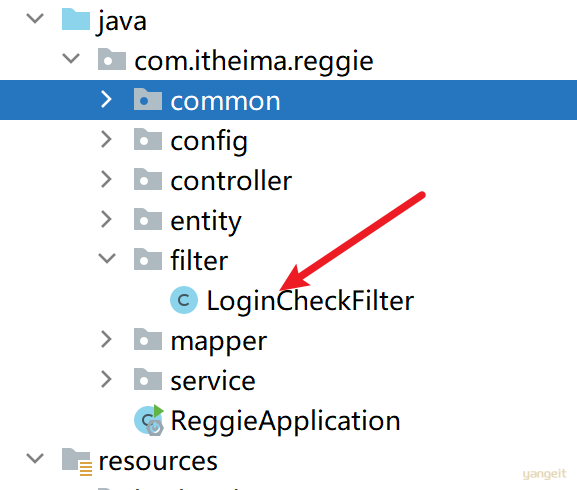Expand the config package chevron

[x=106, y=140]
